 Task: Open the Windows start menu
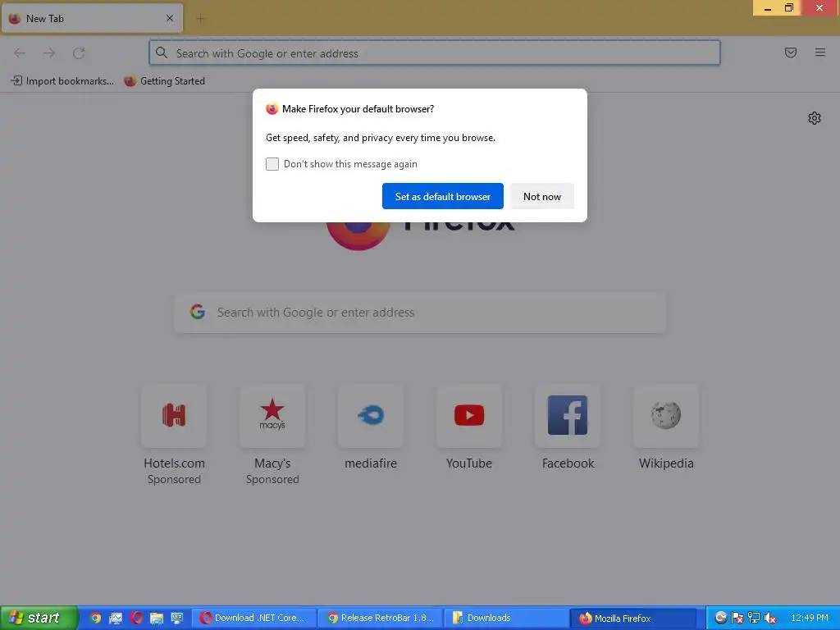point(39,618)
